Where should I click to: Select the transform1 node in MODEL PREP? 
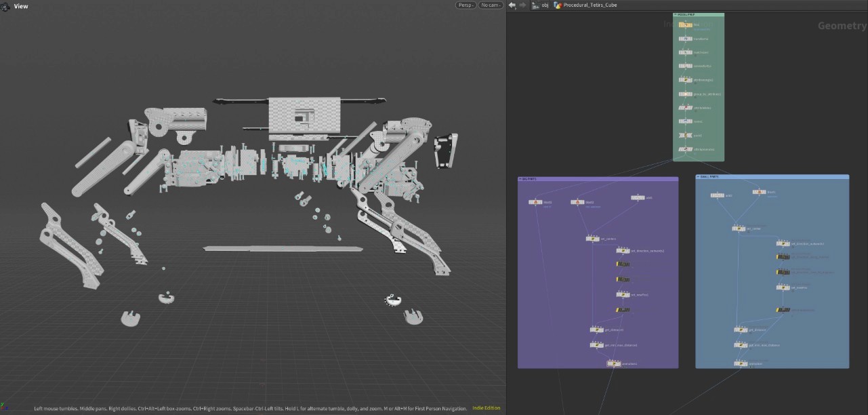(684, 39)
